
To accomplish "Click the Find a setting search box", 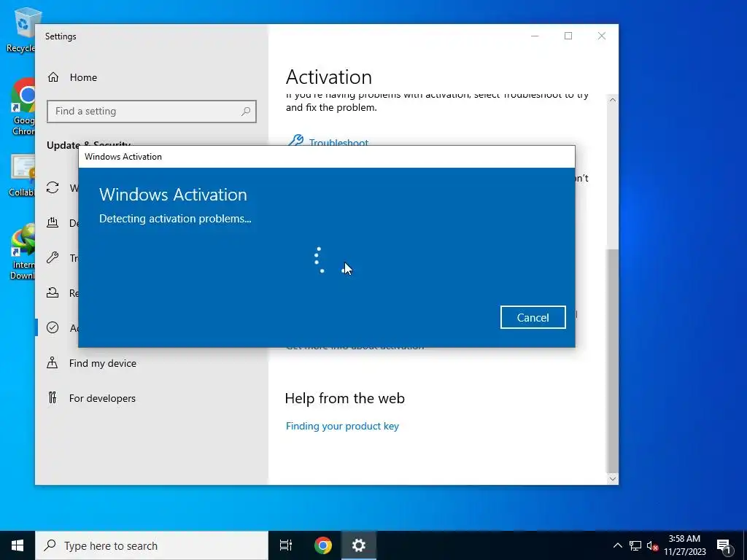I will pos(152,112).
